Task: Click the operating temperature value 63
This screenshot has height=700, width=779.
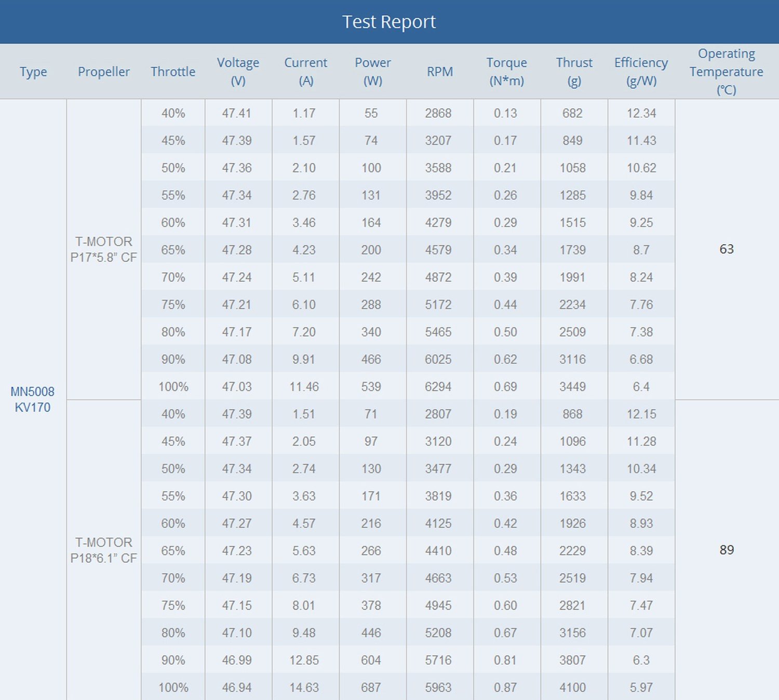Action: pyautogui.click(x=727, y=249)
